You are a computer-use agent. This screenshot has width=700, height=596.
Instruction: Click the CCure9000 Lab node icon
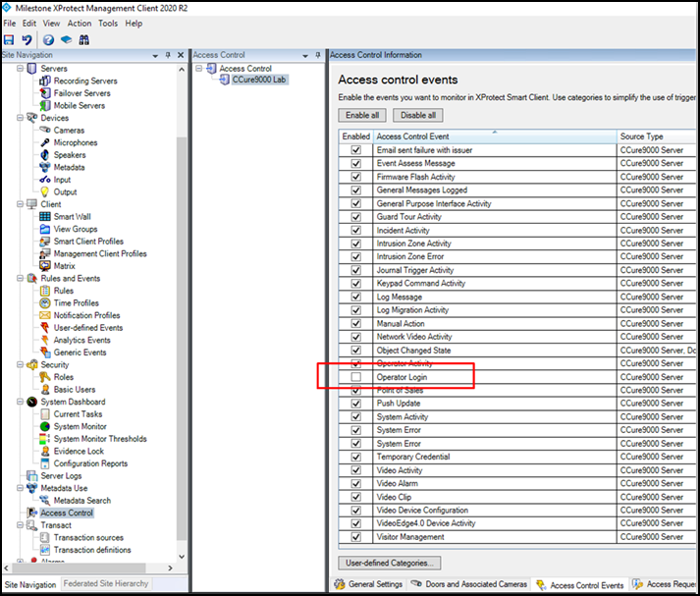pos(223,81)
